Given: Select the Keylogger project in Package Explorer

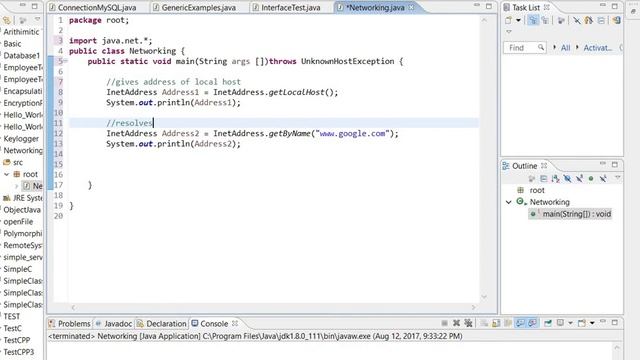Looking at the screenshot, I should click(21, 139).
